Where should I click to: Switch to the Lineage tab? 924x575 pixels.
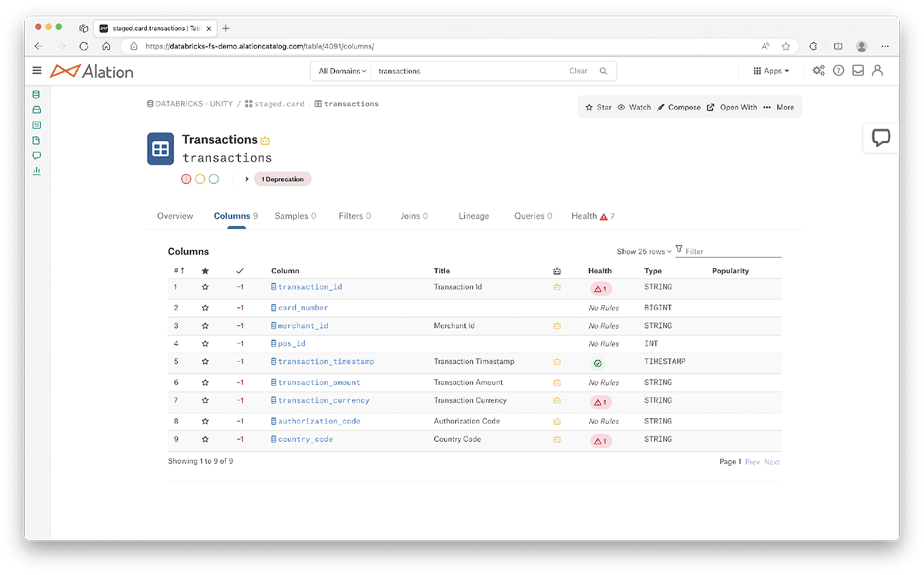tap(474, 216)
